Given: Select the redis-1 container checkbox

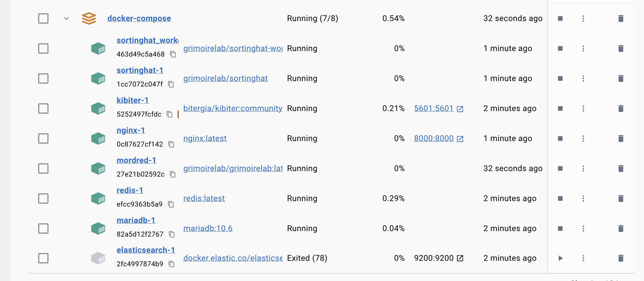Looking at the screenshot, I should pos(43,198).
